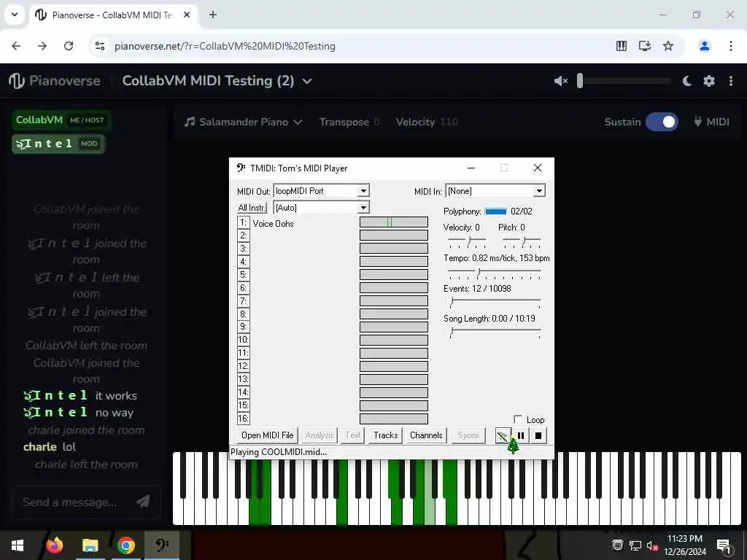Screen dimensions: 747x560
Task: Click the Velocity 110 setting
Action: tap(427, 122)
